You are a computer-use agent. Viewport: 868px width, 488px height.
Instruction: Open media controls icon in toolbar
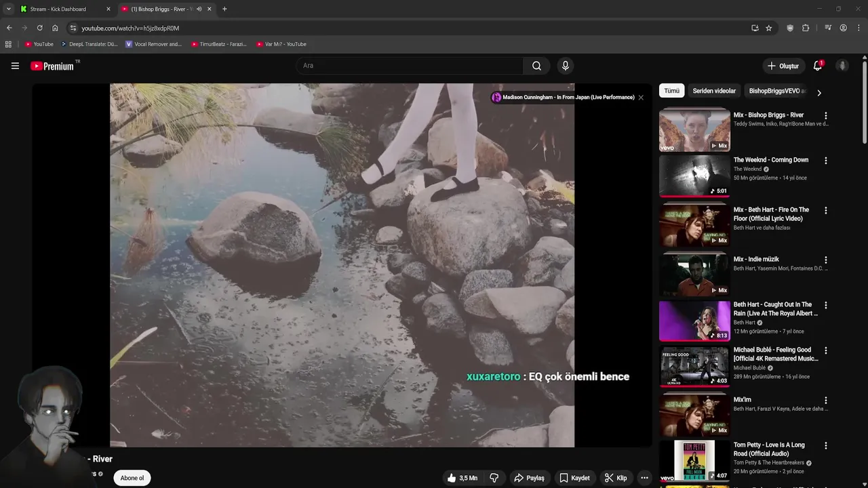tap(828, 28)
